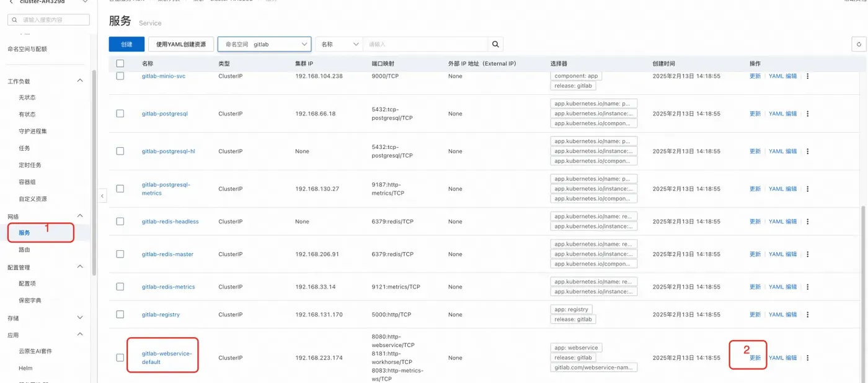This screenshot has height=383, width=868.
Task: Open more actions for gitlab-redis-metrics
Action: (x=807, y=287)
